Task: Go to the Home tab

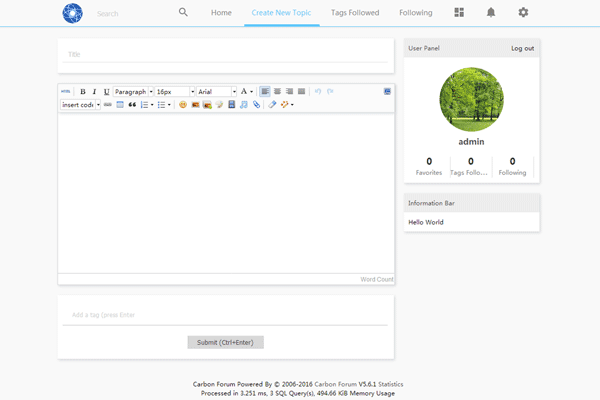Action: pos(221,13)
